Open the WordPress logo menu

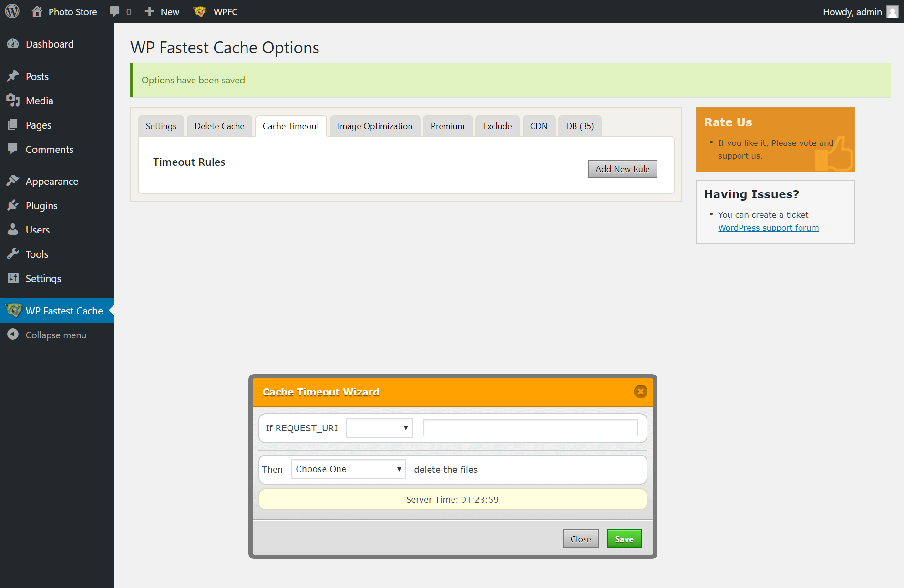12,11
